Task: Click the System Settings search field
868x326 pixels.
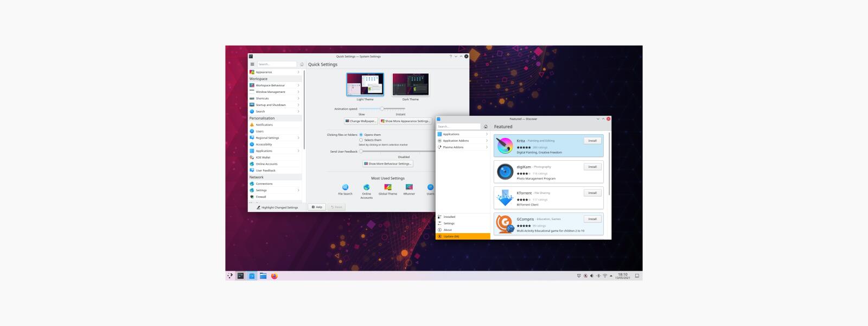Action: (x=277, y=64)
